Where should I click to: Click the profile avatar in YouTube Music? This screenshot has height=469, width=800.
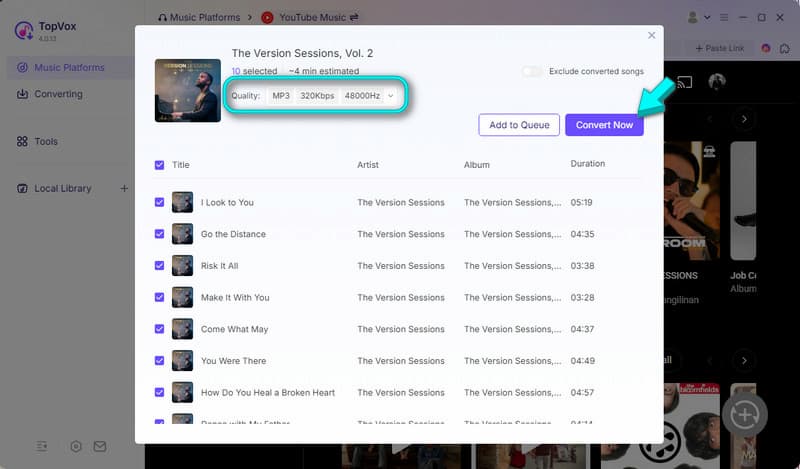(x=717, y=82)
